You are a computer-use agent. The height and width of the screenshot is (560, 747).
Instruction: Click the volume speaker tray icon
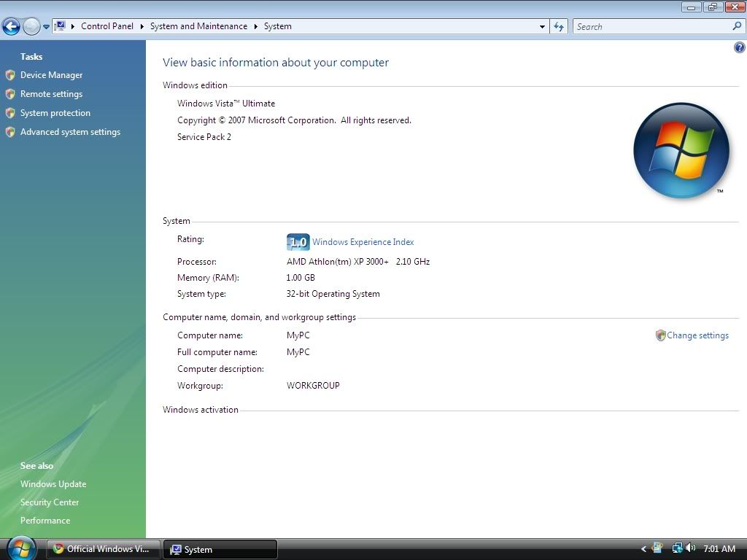click(690, 548)
